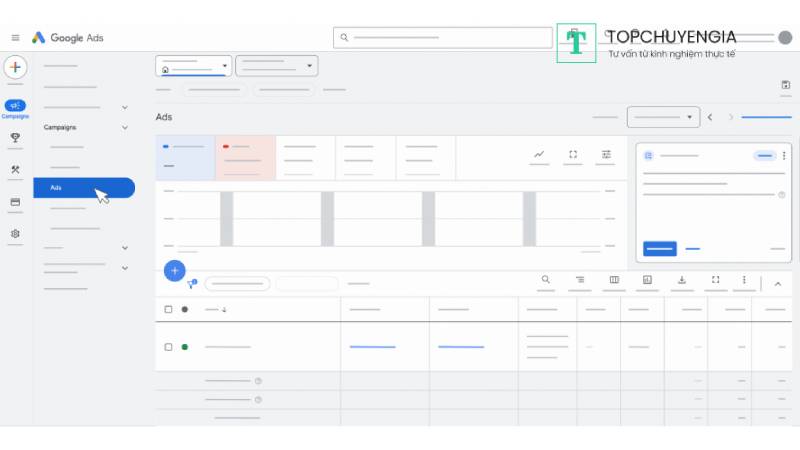Click the chart type line icon
Screen dimensions: 800x450
click(539, 155)
